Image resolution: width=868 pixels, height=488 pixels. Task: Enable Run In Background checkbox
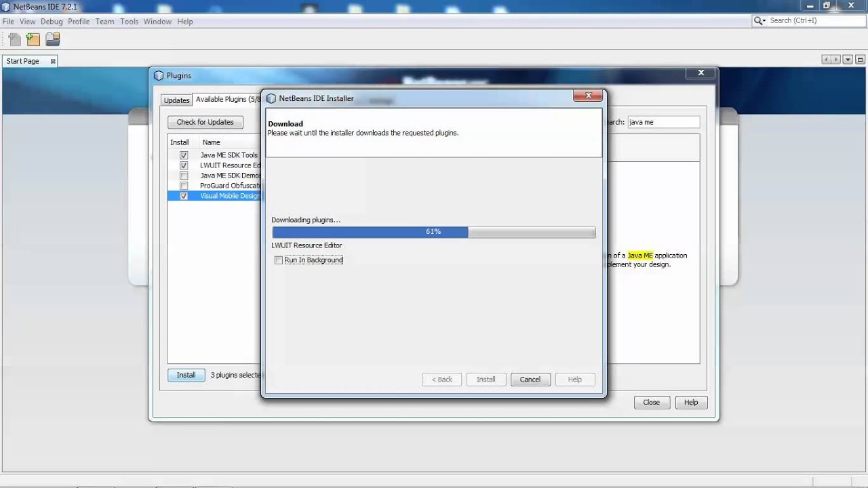click(278, 260)
